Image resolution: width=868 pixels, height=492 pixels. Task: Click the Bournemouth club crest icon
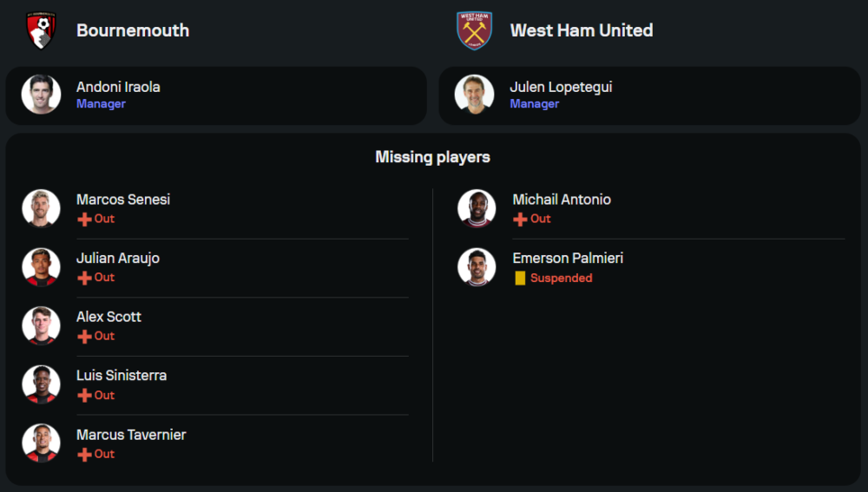(x=41, y=30)
